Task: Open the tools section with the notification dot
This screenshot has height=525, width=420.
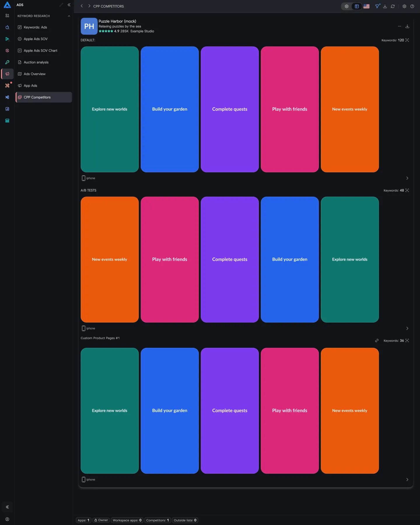Action: 7,85
